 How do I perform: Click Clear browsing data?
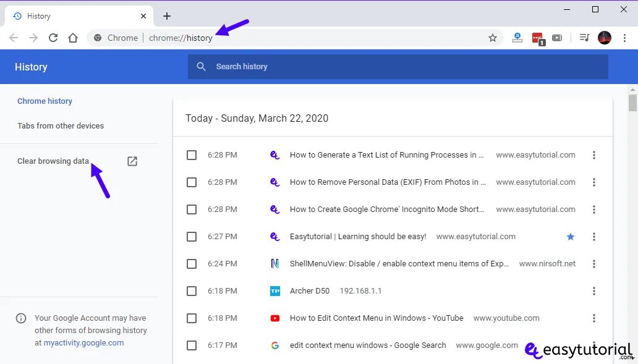click(x=53, y=161)
